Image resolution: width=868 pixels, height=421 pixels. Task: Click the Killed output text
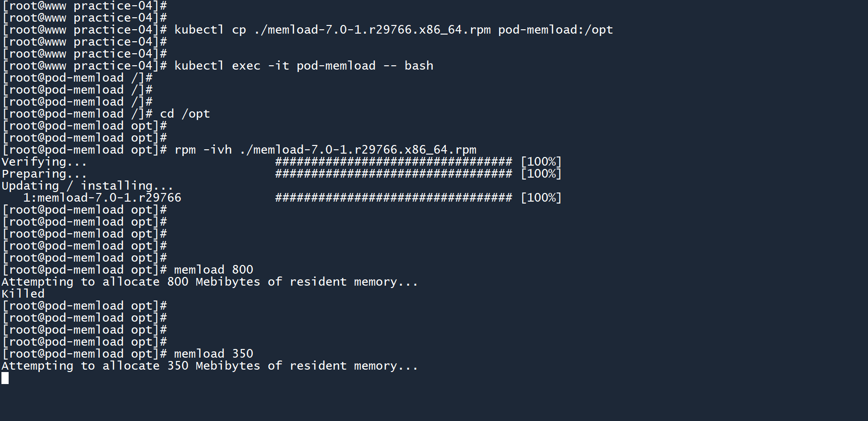[23, 294]
